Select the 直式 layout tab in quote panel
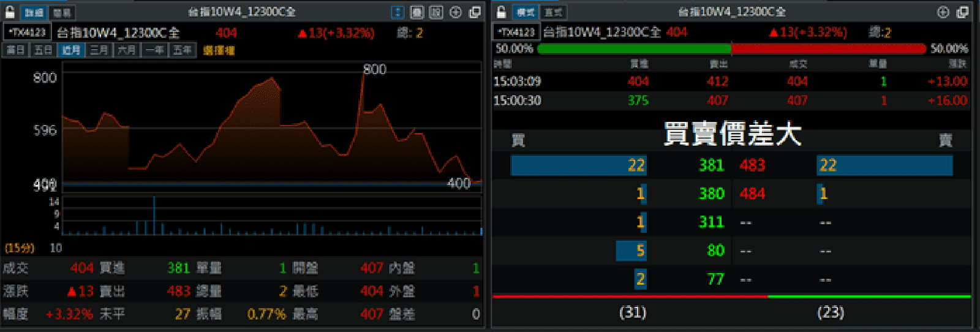 553,12
